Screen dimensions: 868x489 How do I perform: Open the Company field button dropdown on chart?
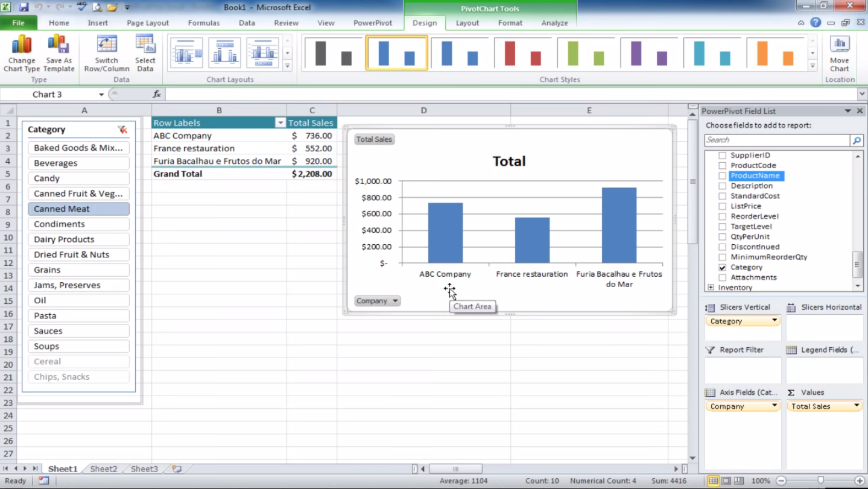tap(396, 301)
